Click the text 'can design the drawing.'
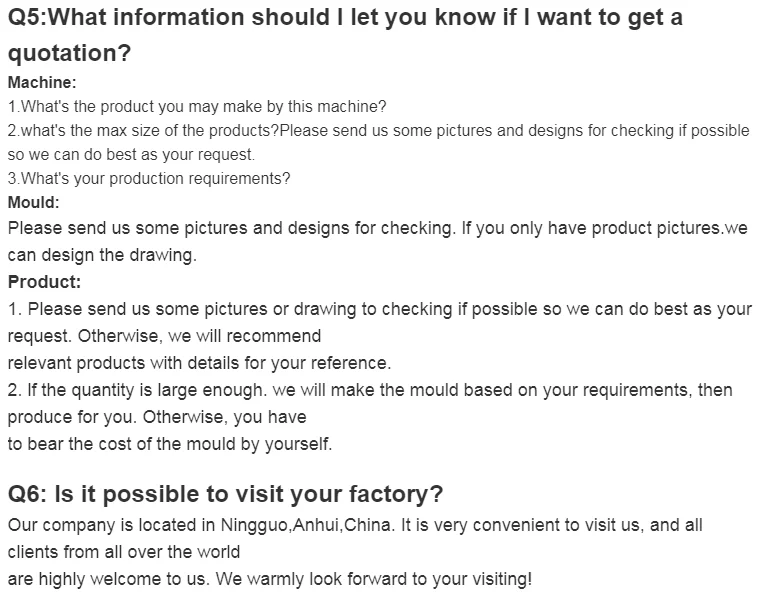Screen dimensions: 781x602 point(102,255)
